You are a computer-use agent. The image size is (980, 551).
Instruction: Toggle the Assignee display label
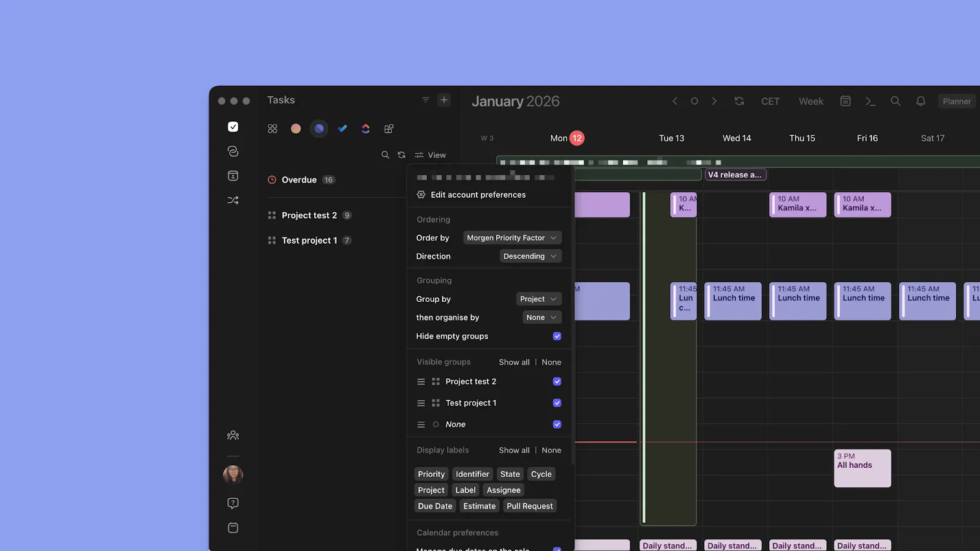(503, 490)
